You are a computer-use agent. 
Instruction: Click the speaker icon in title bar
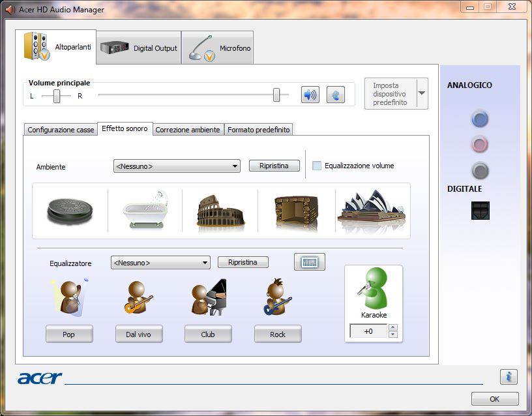click(10, 10)
